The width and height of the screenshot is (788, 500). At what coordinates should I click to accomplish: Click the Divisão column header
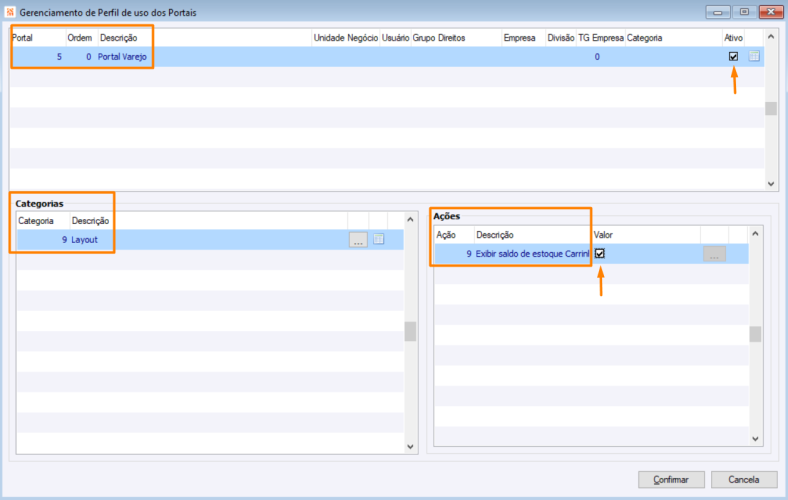560,38
